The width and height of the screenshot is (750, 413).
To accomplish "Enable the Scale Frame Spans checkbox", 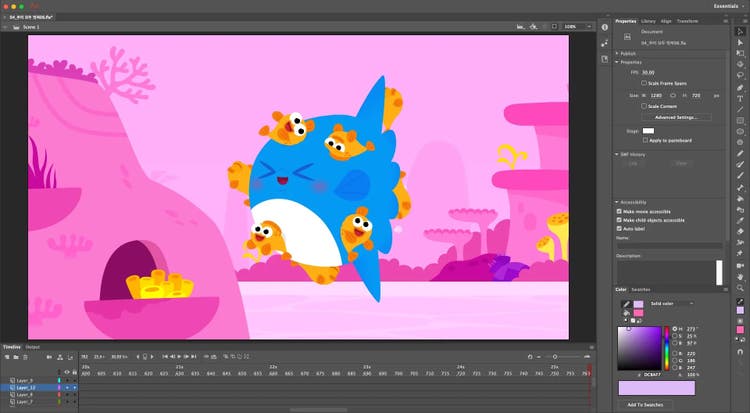I will 644,83.
